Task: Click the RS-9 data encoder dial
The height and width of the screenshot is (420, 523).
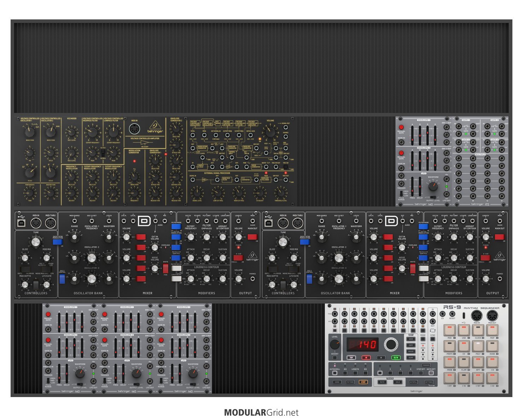Action: click(391, 344)
